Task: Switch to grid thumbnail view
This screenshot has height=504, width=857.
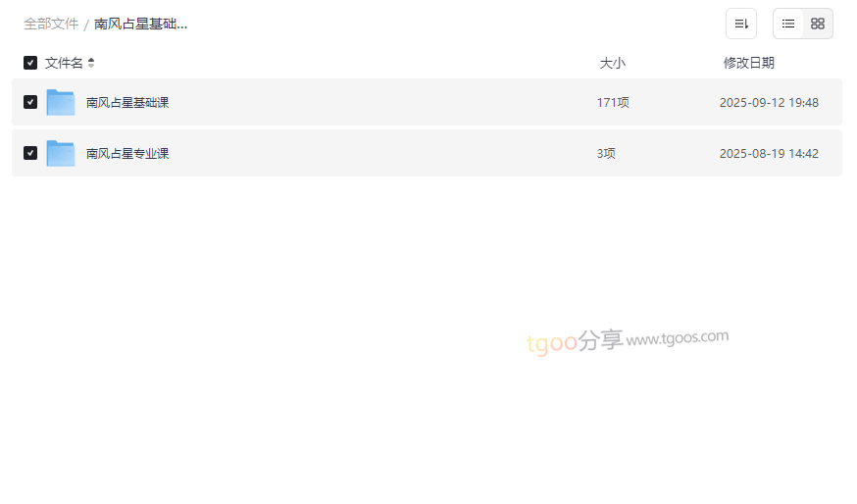Action: point(818,24)
